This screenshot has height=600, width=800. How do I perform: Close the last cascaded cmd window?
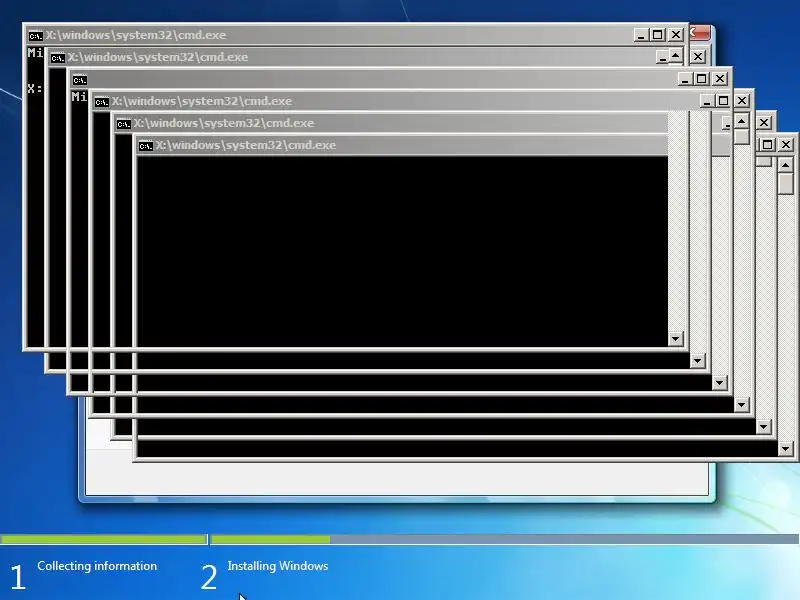(x=786, y=144)
